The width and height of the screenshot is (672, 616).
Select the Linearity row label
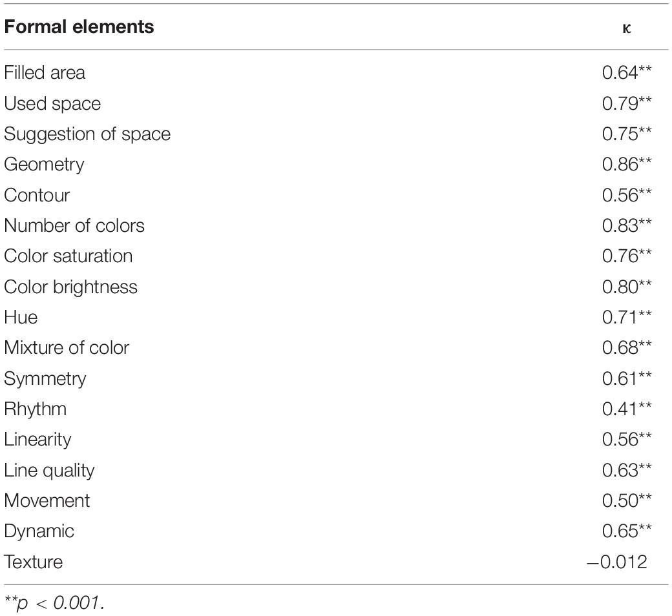click(x=37, y=440)
